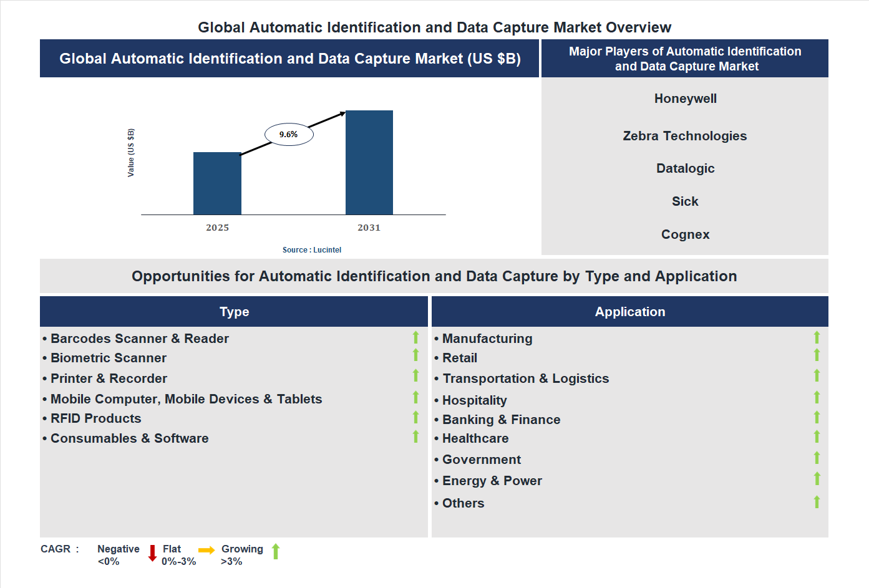Select the growth arrow beside Manufacturing
869x588 pixels.
(817, 337)
